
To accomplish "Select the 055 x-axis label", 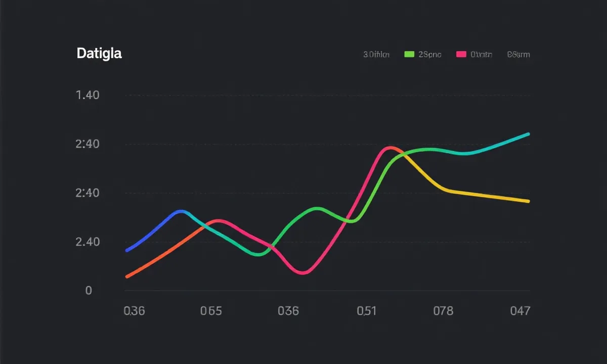I will click(x=211, y=311).
